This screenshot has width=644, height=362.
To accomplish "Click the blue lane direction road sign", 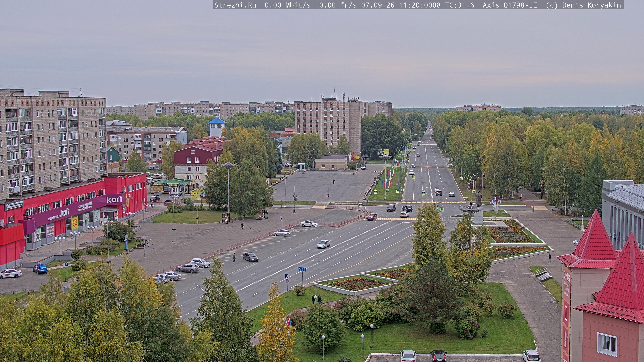I will [302, 269].
